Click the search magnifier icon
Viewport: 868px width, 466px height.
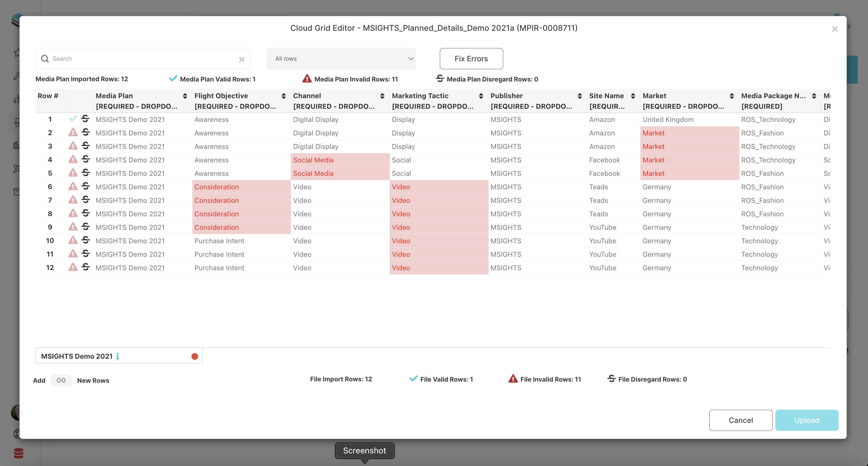coord(45,59)
